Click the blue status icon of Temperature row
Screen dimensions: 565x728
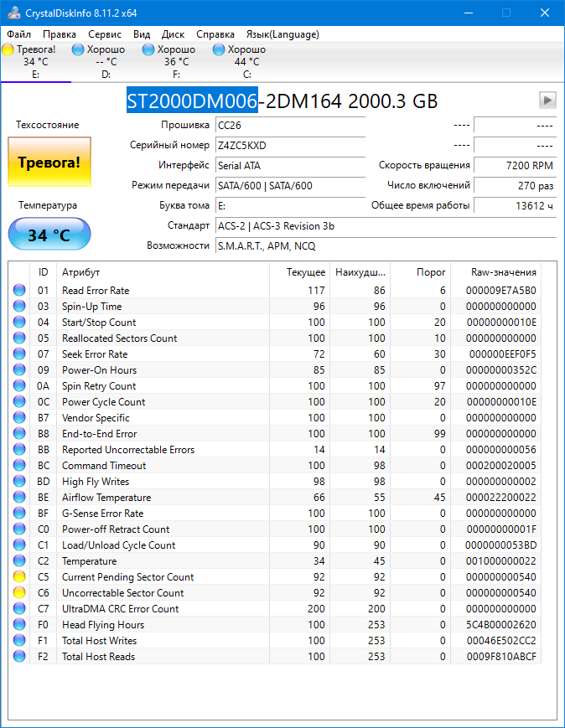(19, 560)
